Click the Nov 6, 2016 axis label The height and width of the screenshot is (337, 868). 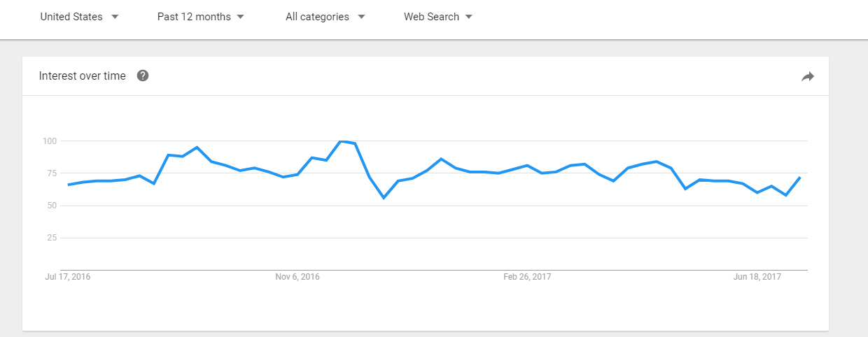pos(297,277)
